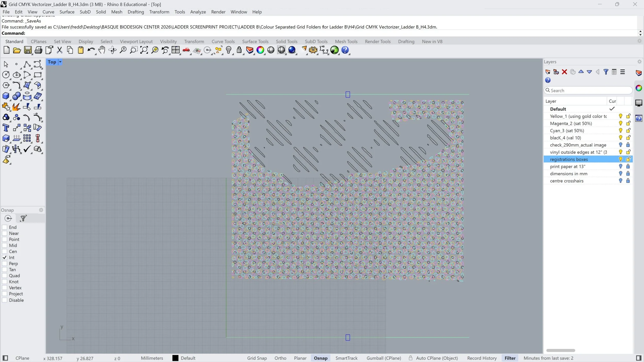
Task: Unlock the check_290mm_actual image layer
Action: [628, 145]
